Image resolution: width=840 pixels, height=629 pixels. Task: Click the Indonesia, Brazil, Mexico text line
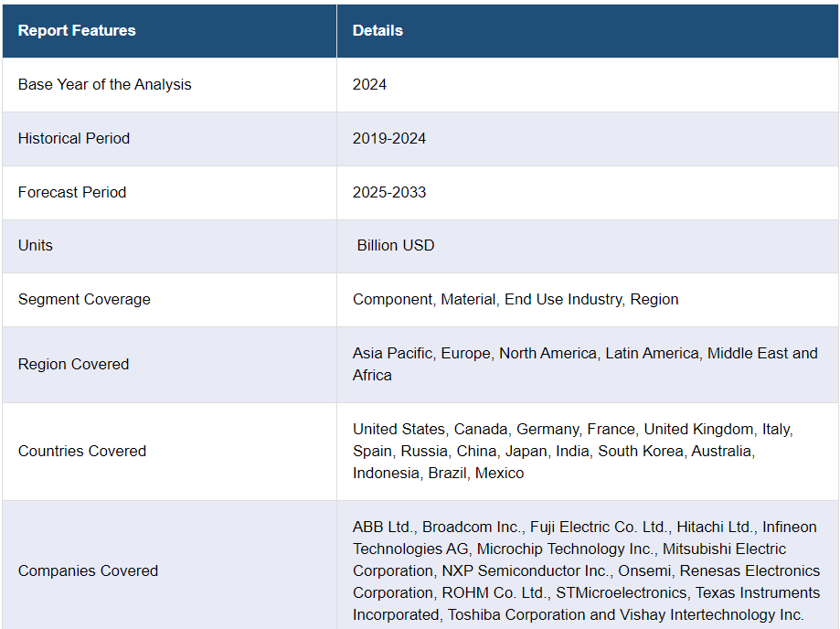point(438,473)
